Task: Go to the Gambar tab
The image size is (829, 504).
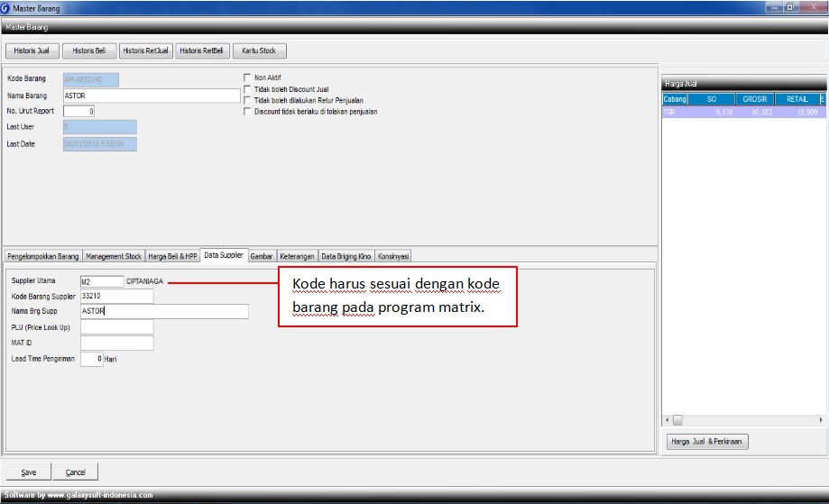Action: pyautogui.click(x=262, y=256)
